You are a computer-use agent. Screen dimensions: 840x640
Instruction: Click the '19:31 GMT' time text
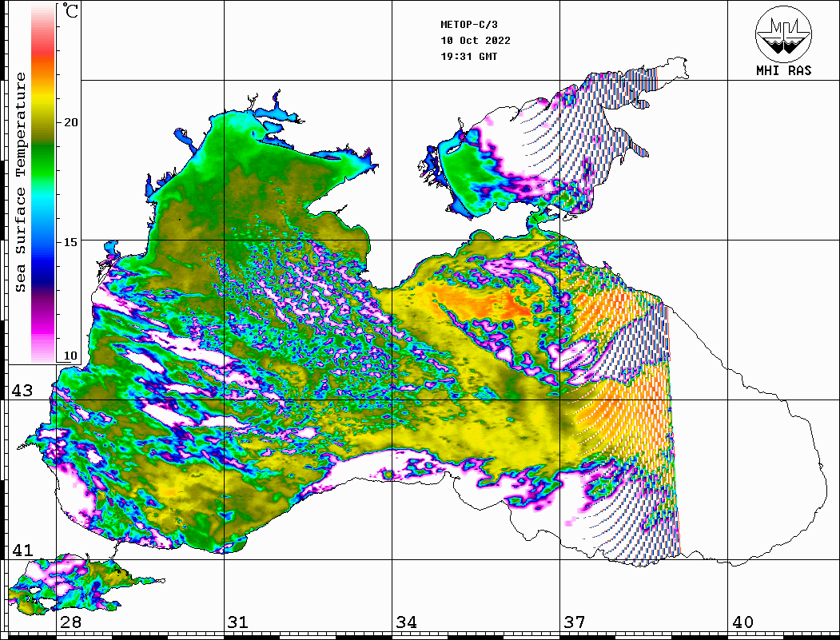tap(468, 57)
